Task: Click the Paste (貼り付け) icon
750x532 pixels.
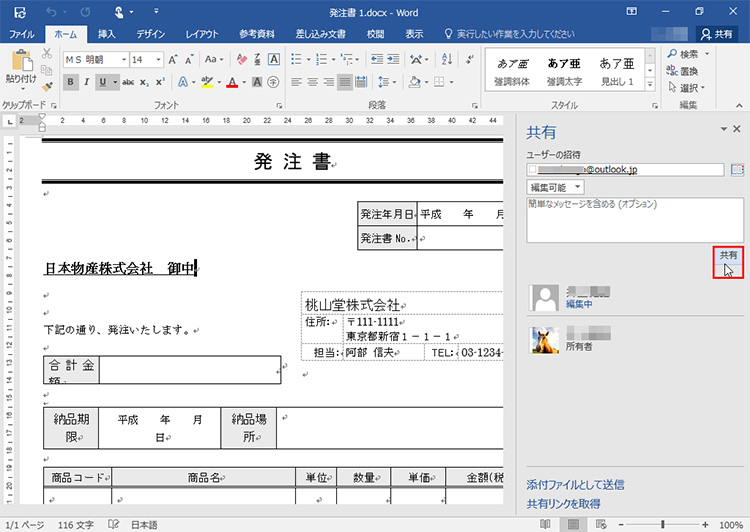Action: (19, 62)
